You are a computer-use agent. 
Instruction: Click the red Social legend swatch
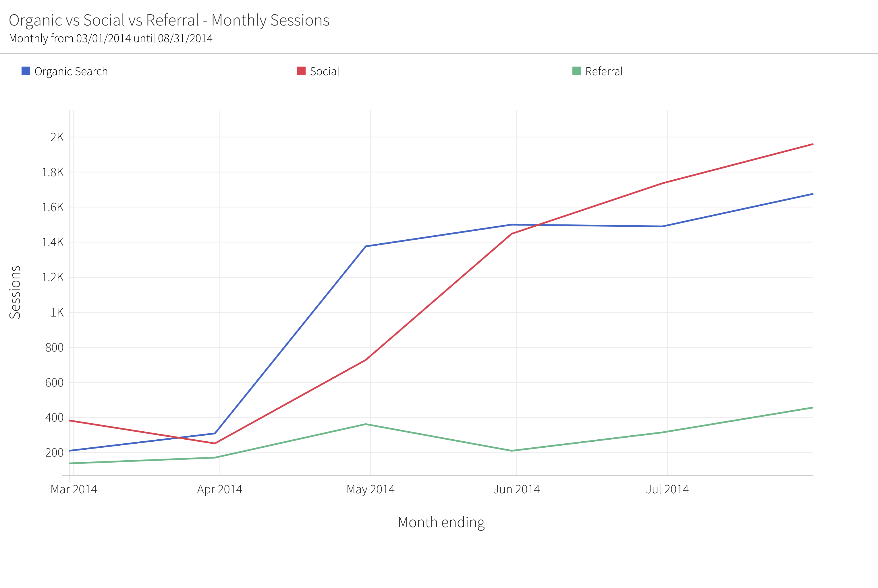click(301, 71)
